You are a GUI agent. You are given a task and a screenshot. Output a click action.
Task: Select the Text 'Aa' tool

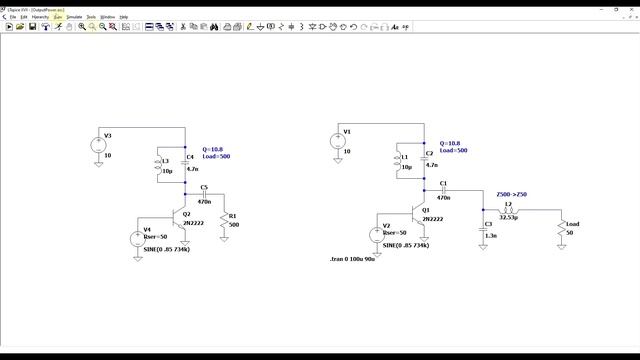coord(395,27)
